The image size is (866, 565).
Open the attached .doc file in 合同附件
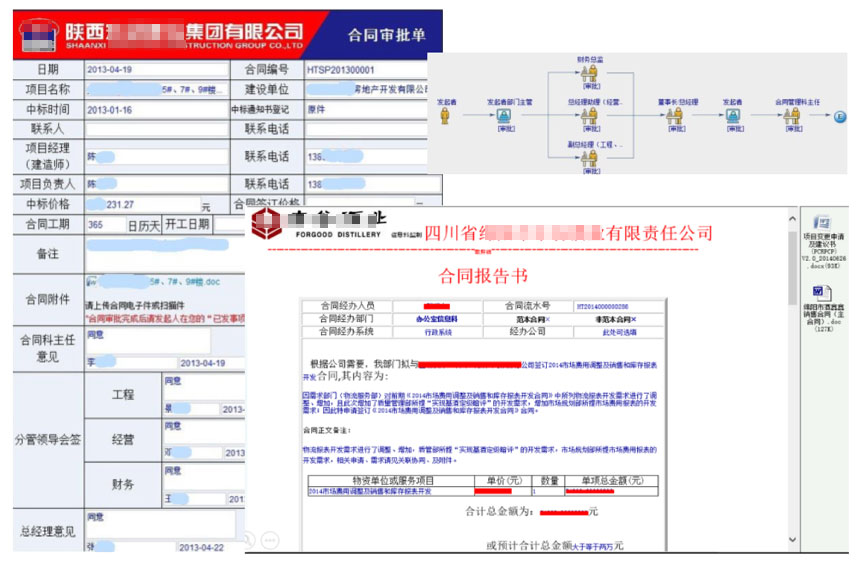point(148,283)
